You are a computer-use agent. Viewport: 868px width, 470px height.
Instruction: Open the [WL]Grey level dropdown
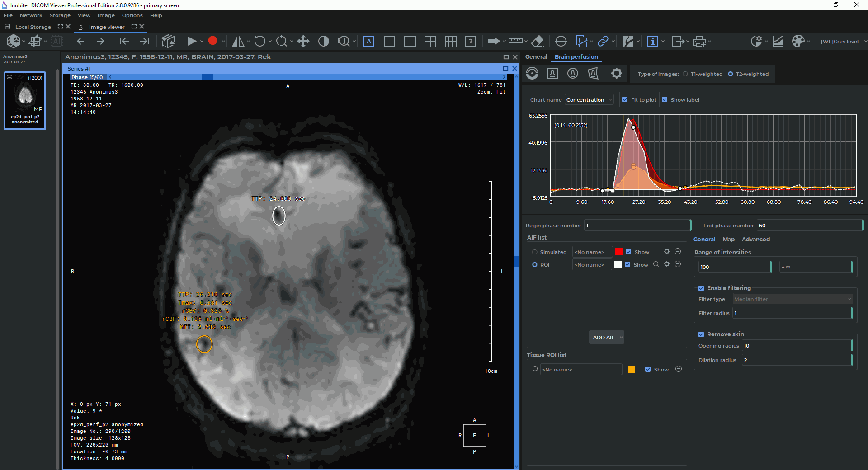(844, 42)
